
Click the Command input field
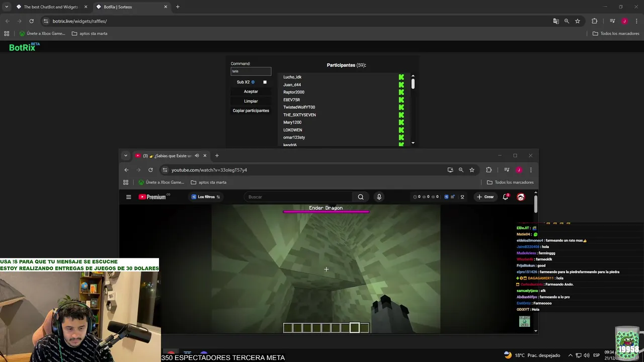pos(251,71)
